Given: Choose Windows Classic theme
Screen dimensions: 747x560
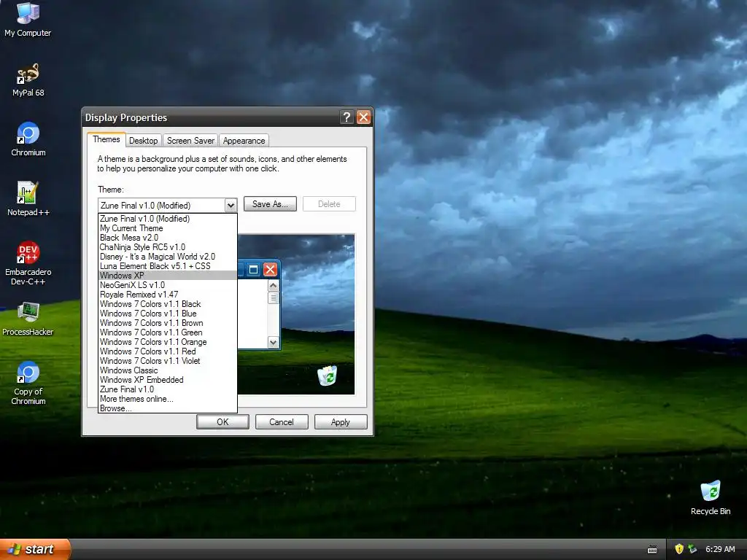Looking at the screenshot, I should tap(168, 370).
